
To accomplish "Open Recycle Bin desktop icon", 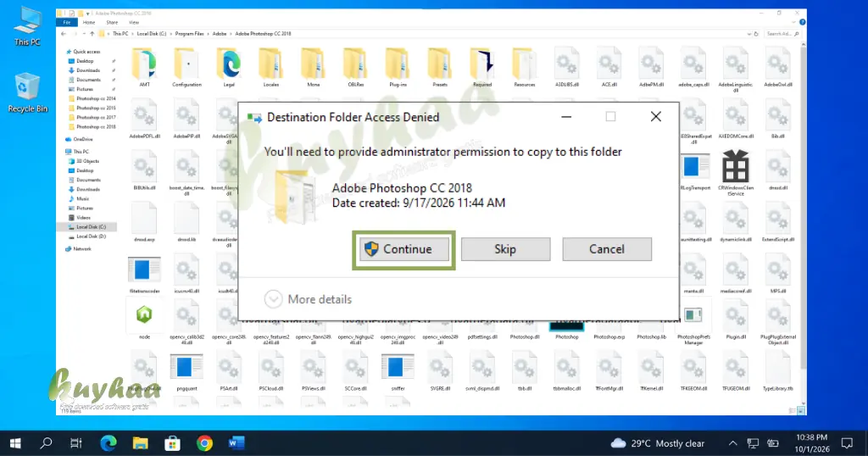I will 27,93.
